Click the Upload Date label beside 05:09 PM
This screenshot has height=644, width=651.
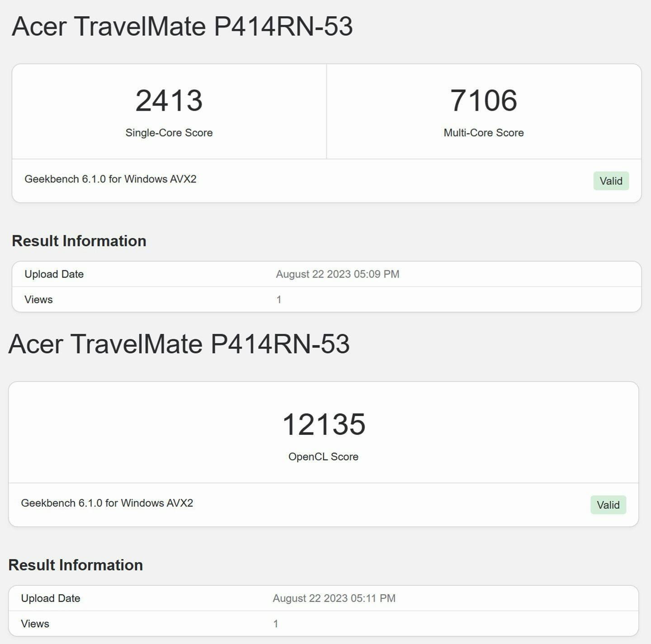(x=54, y=274)
